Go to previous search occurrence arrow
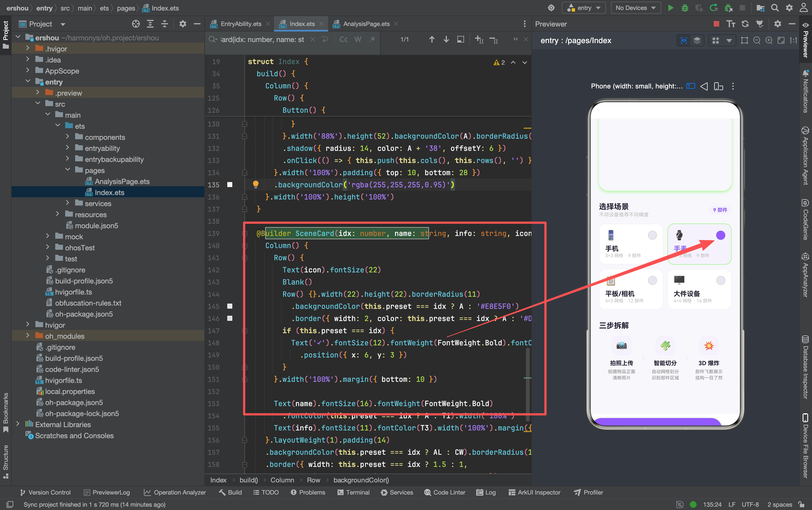The image size is (812, 510). point(432,40)
